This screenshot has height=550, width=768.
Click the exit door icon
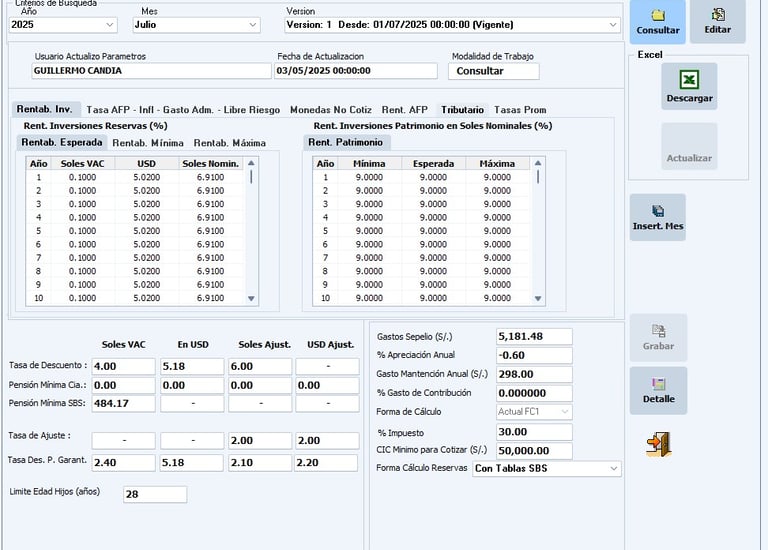659,444
